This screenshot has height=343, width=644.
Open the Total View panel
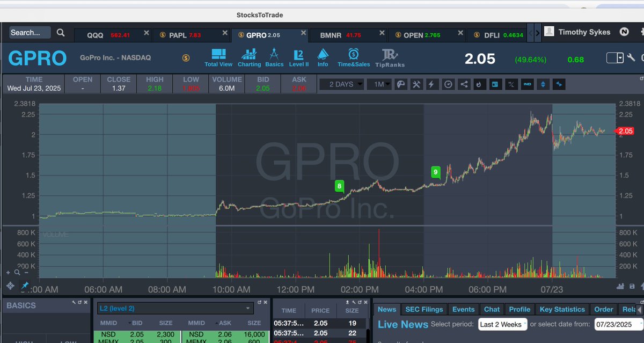[x=218, y=57]
